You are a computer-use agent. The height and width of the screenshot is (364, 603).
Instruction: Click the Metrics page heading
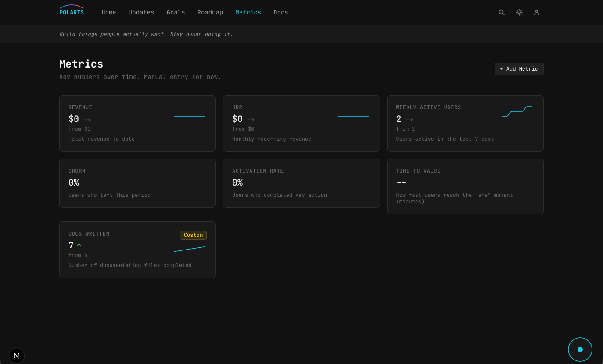click(x=81, y=64)
